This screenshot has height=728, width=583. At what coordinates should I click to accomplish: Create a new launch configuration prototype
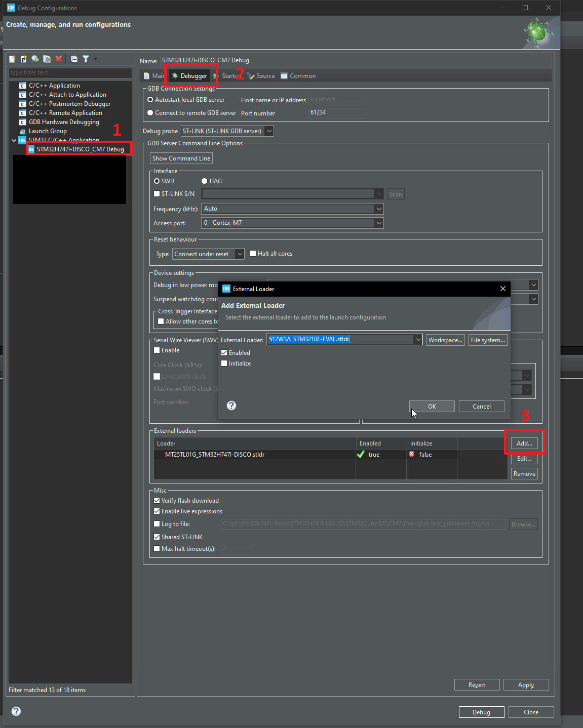[x=24, y=59]
